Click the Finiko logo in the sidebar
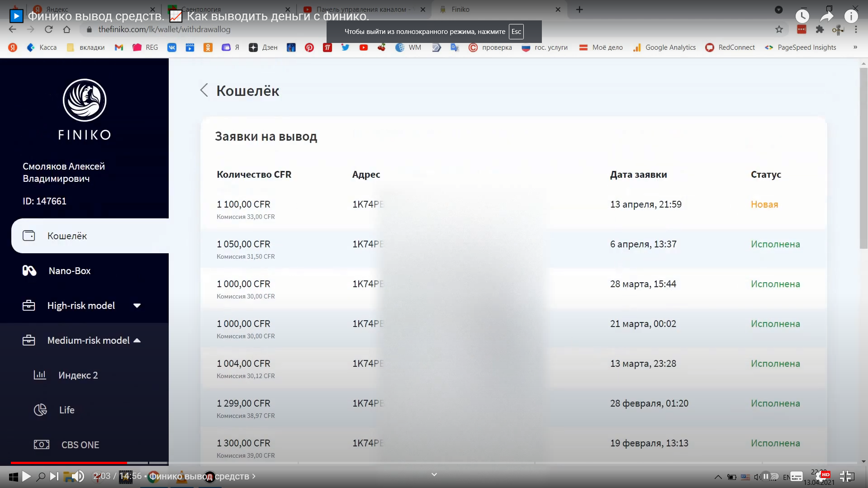 pyautogui.click(x=85, y=109)
